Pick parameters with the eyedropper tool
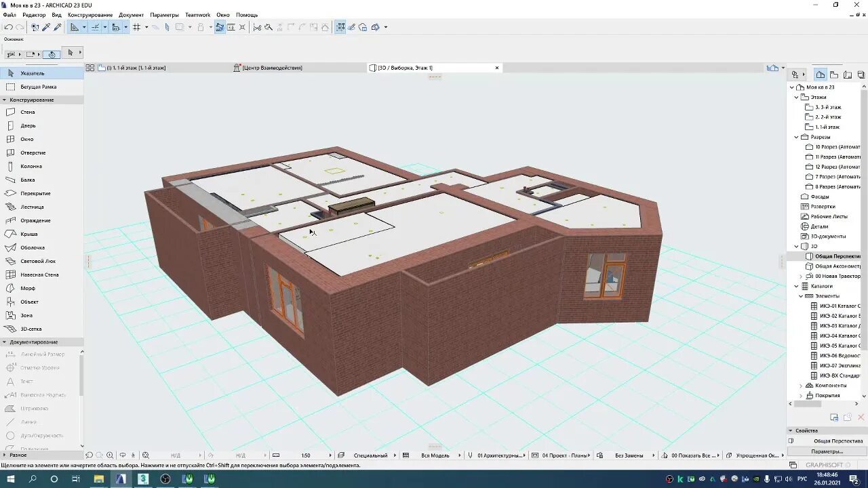 point(46,27)
